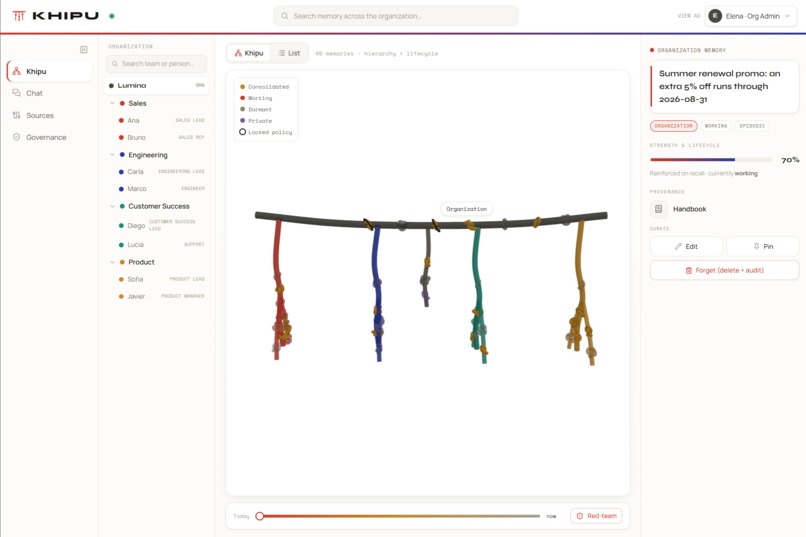Click the timeline slider handle at Today
The width and height of the screenshot is (806, 537).
tap(260, 516)
